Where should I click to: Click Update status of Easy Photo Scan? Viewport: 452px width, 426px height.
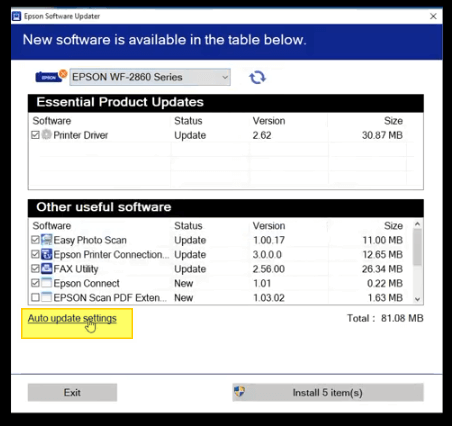(x=190, y=240)
